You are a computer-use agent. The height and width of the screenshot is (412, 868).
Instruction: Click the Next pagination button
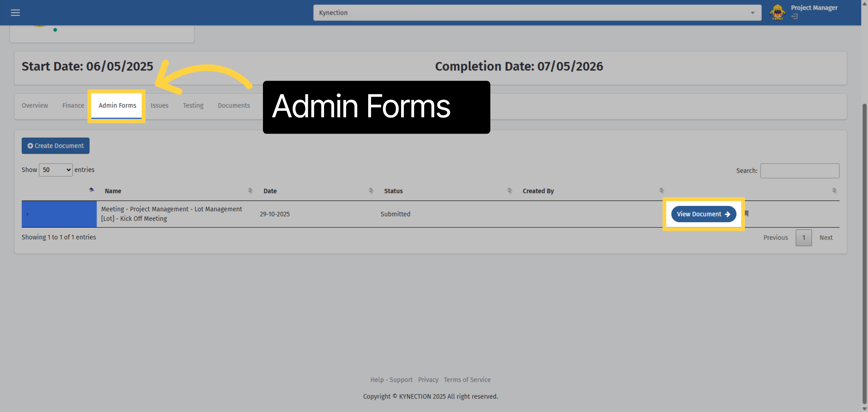826,237
